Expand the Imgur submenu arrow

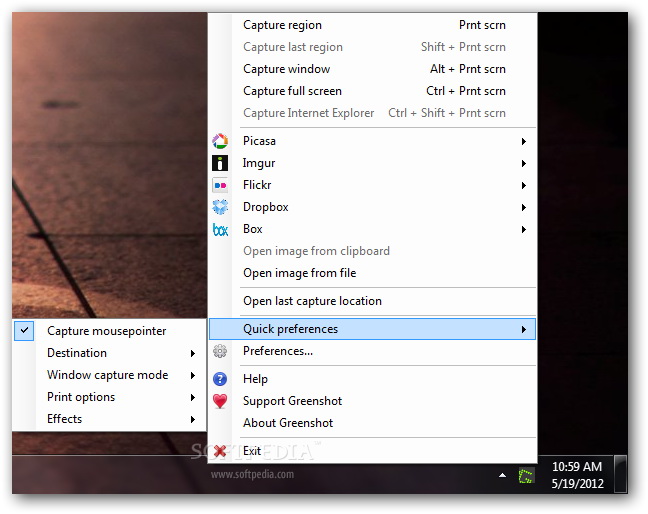(x=524, y=164)
